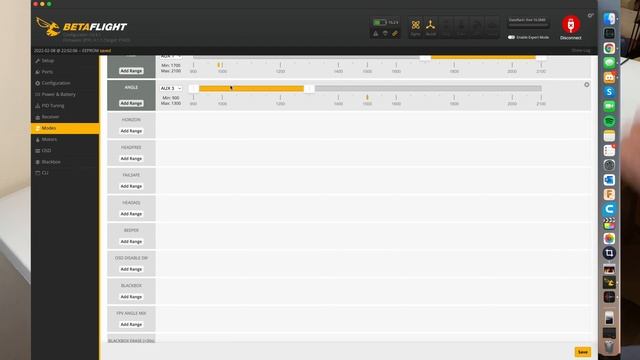Click the yellow Save button

pyautogui.click(x=582, y=352)
